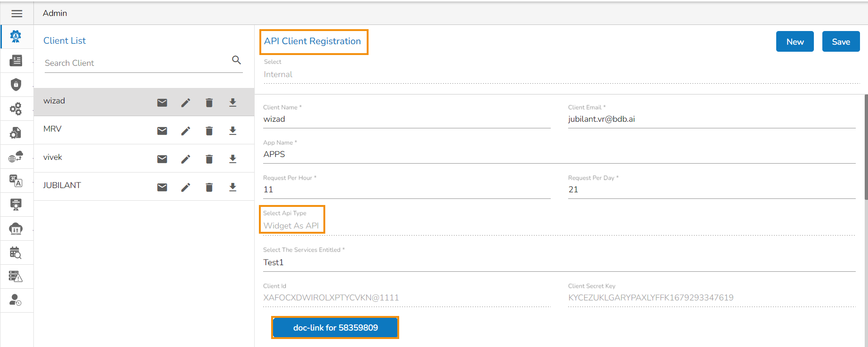Viewport: 868px width, 347px height.
Task: Send email to the vivek client
Action: pyautogui.click(x=162, y=159)
